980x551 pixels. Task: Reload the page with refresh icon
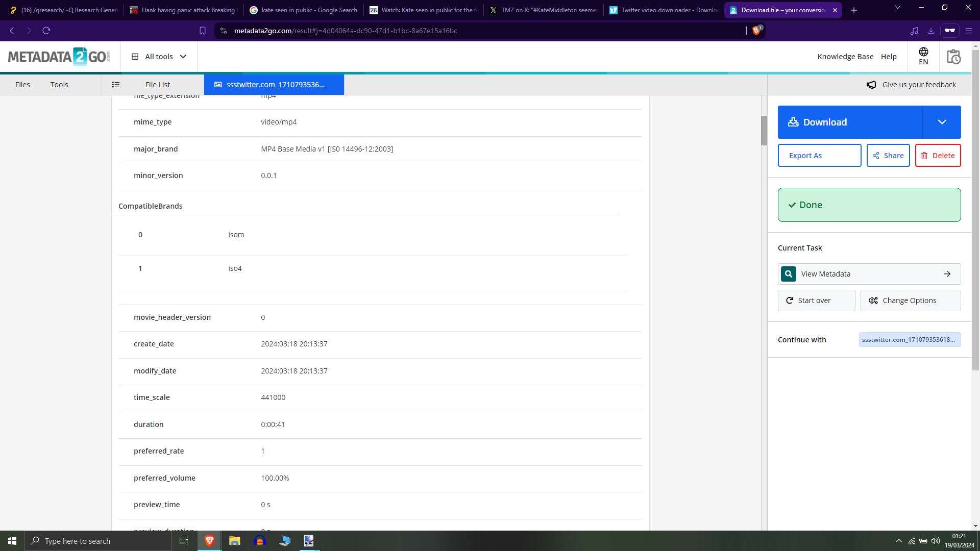click(x=46, y=31)
